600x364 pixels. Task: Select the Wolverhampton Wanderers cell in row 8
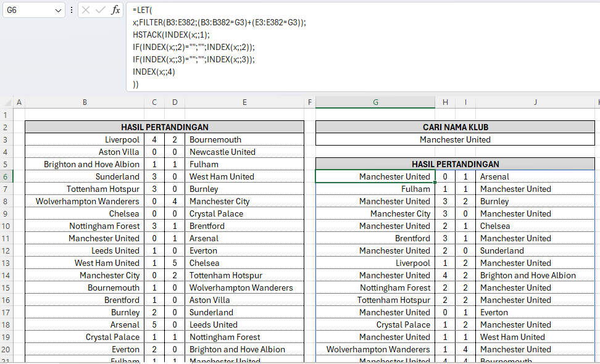point(85,201)
